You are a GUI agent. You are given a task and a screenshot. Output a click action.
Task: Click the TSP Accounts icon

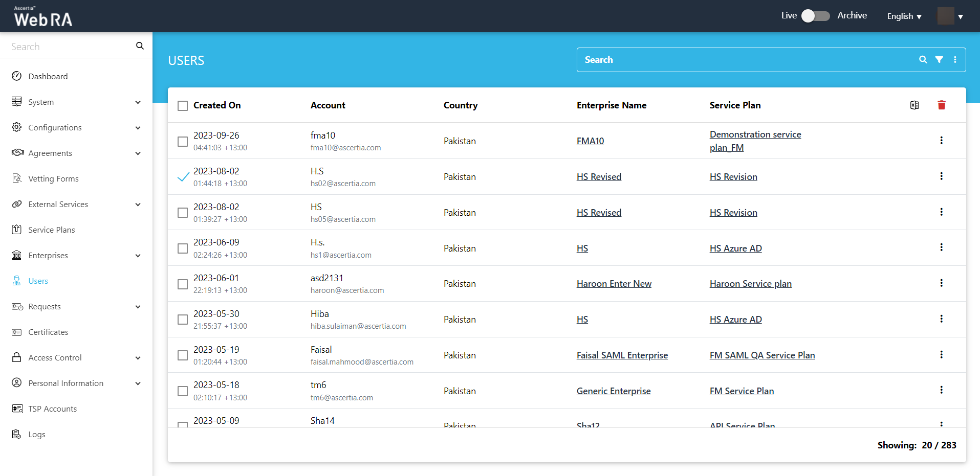click(x=17, y=409)
